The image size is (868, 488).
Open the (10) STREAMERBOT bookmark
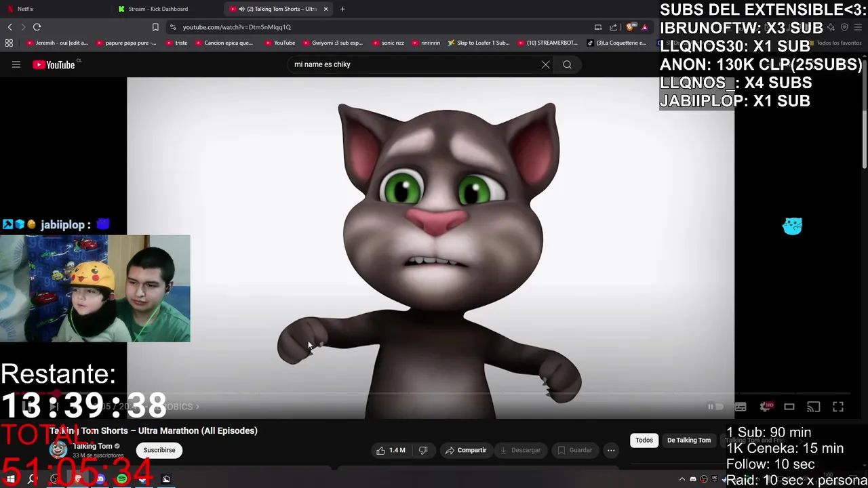tap(547, 43)
